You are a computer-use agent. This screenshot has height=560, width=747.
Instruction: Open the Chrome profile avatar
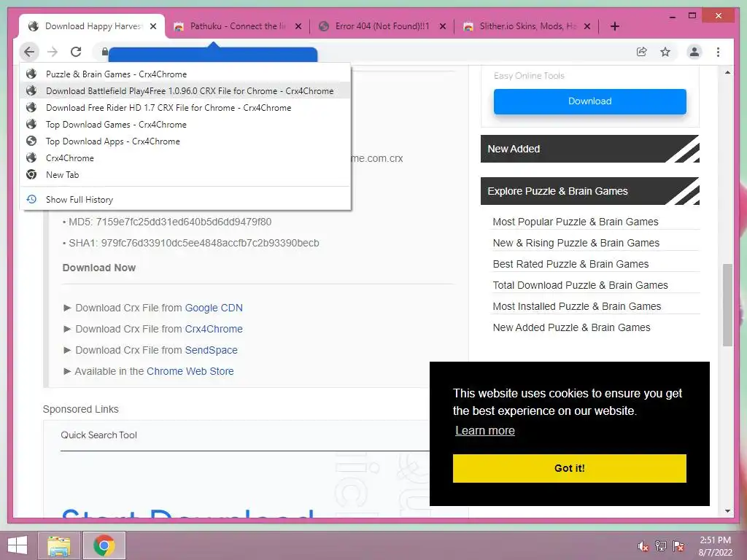[x=694, y=52]
